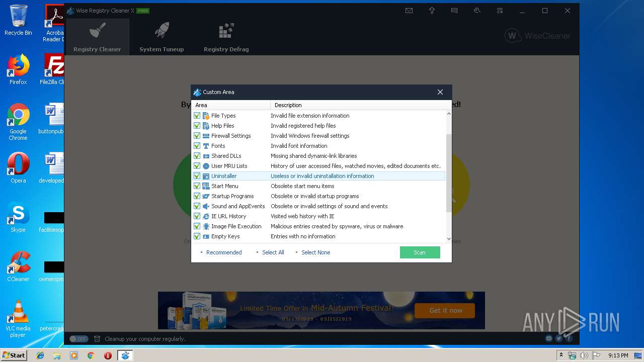Open CCleaner desktop shortcut
The width and height of the screenshot is (644, 362).
18,266
